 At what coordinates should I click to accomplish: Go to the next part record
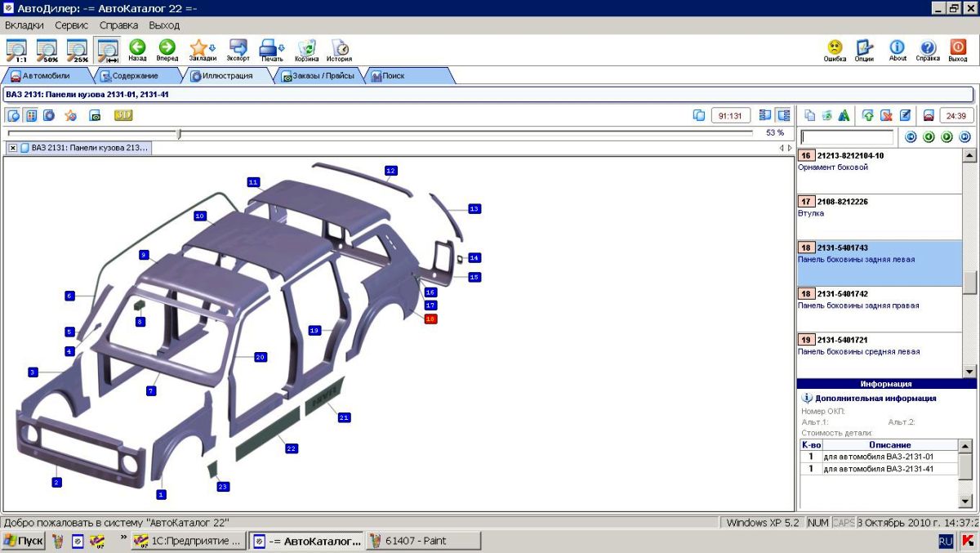[947, 137]
